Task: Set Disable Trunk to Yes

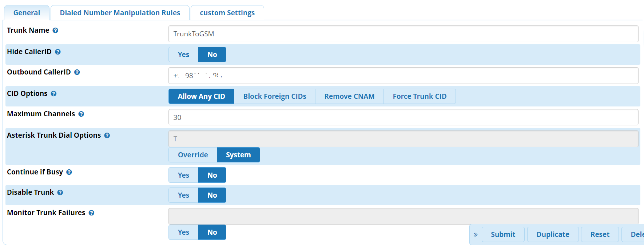Action: click(183, 195)
